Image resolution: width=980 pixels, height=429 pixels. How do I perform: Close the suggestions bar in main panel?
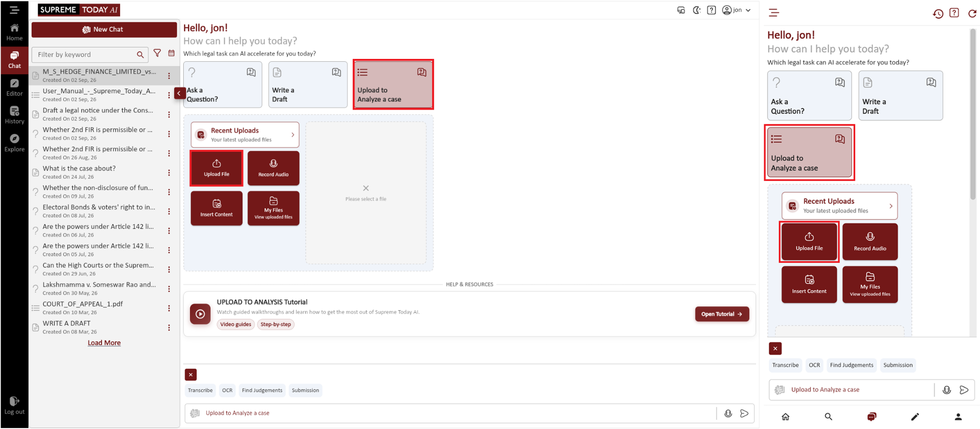(190, 374)
